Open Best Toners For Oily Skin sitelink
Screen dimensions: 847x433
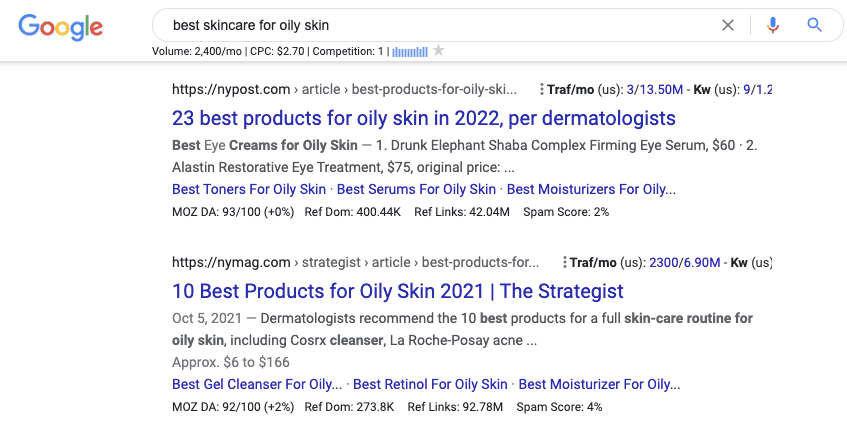coord(249,190)
